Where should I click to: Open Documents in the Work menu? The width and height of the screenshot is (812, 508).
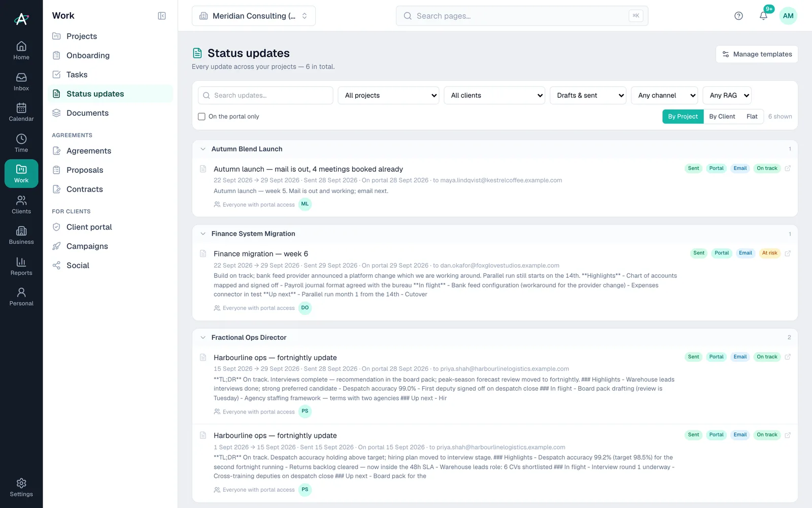(x=110, y=113)
